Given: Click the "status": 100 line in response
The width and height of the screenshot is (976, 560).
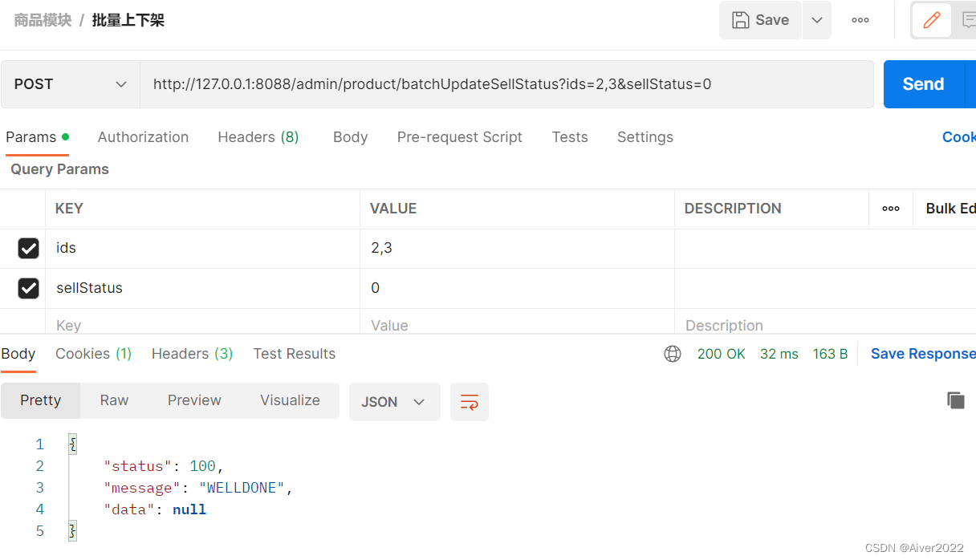Looking at the screenshot, I should tap(164, 466).
